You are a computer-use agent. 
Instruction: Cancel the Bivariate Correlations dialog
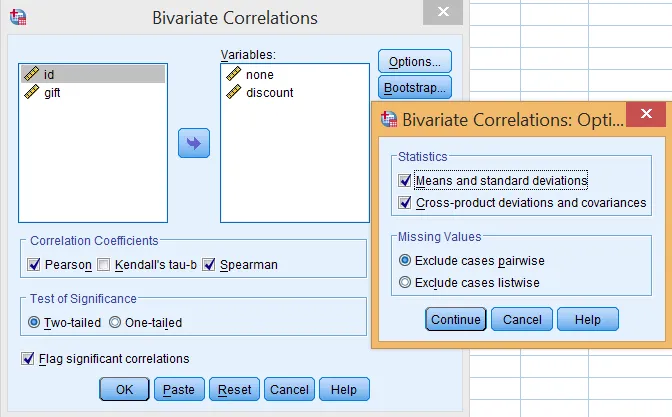coord(289,389)
